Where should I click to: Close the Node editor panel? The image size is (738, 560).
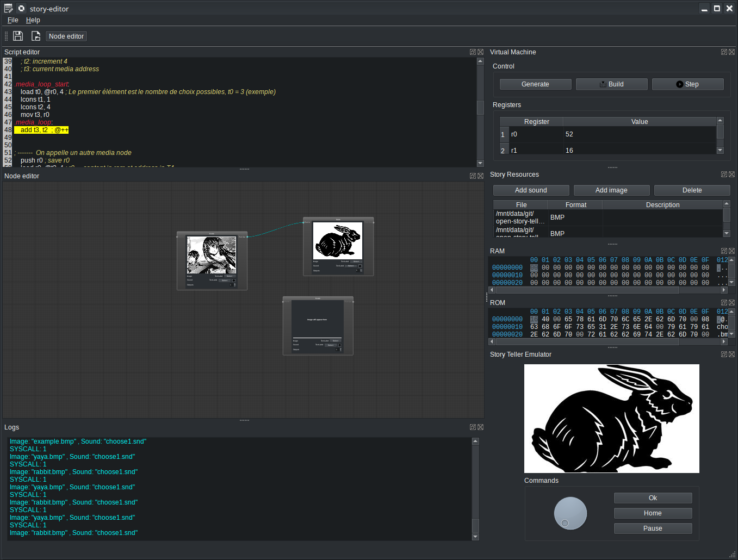coord(480,176)
